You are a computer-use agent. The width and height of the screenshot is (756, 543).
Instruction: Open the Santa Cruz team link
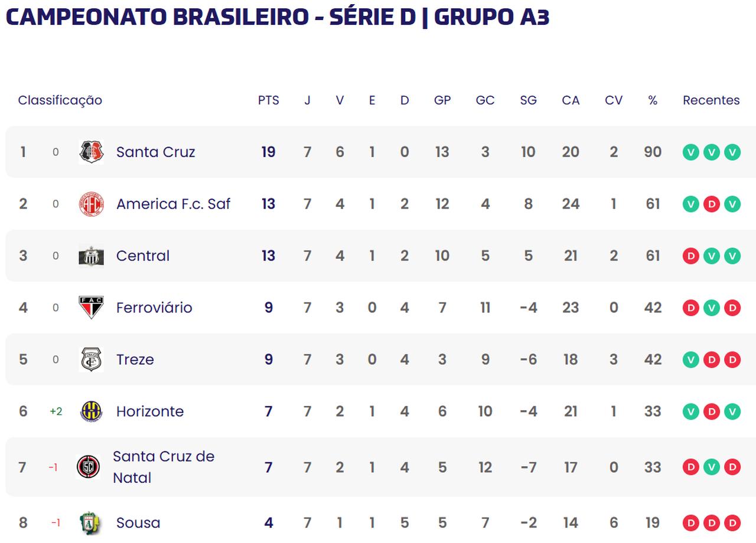tap(155, 152)
